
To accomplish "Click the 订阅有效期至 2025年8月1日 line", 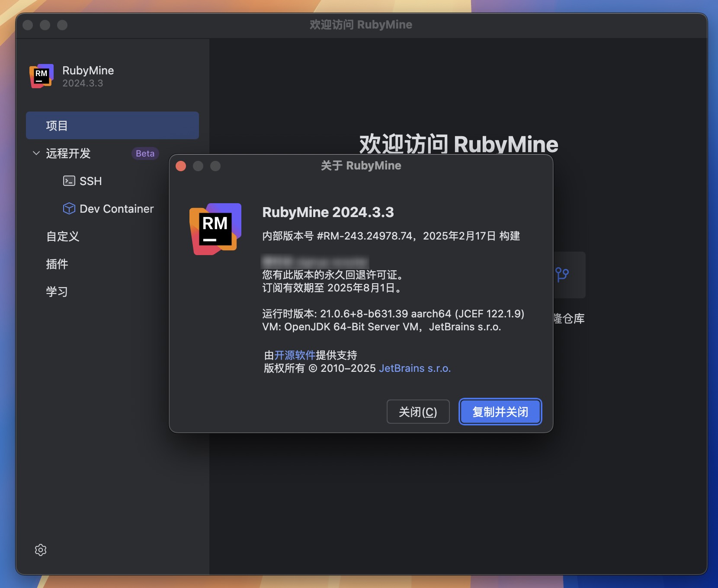I will pos(332,288).
